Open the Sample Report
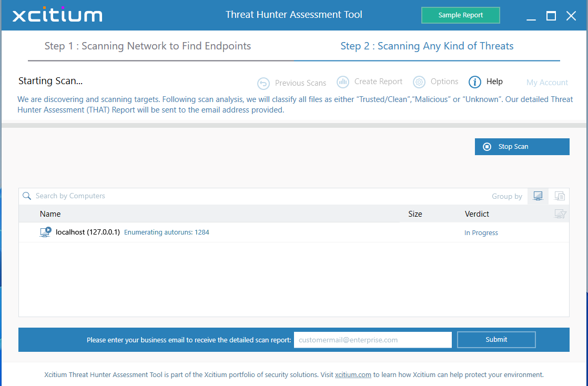588x386 pixels. point(460,15)
